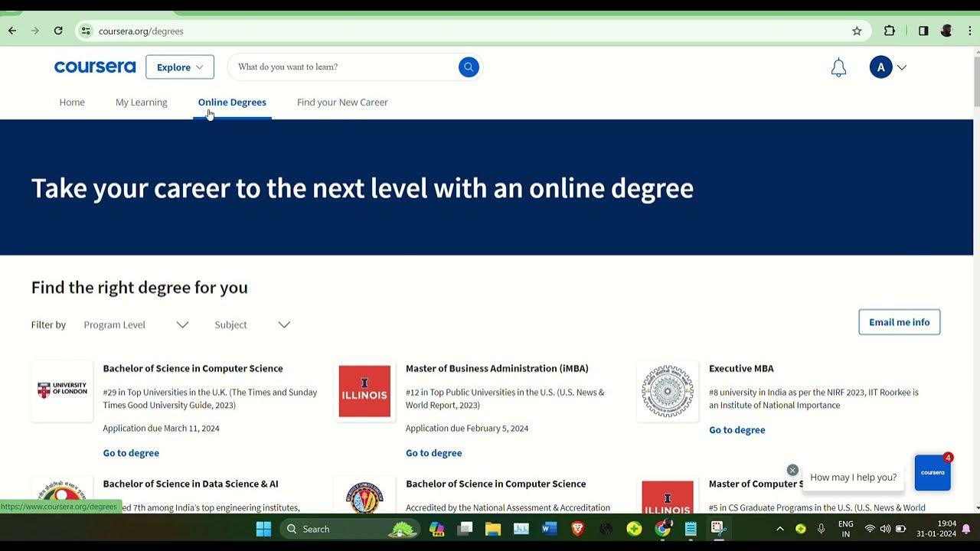Go to degree for Executive MBA

[x=737, y=430]
